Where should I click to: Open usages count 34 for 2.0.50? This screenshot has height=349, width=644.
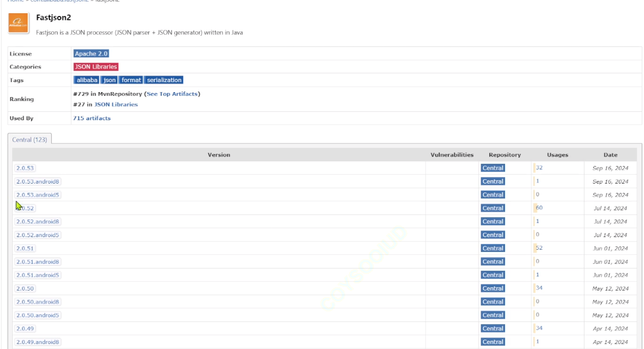(539, 288)
